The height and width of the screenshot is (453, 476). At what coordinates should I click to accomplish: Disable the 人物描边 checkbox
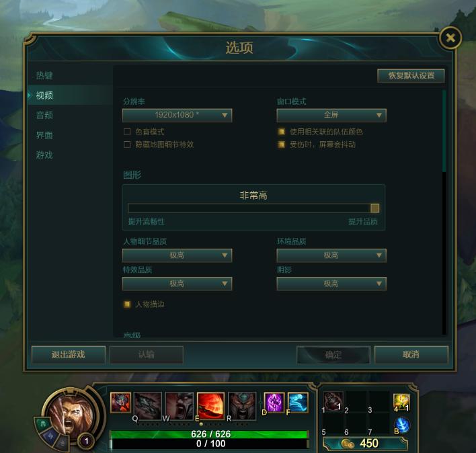(127, 304)
